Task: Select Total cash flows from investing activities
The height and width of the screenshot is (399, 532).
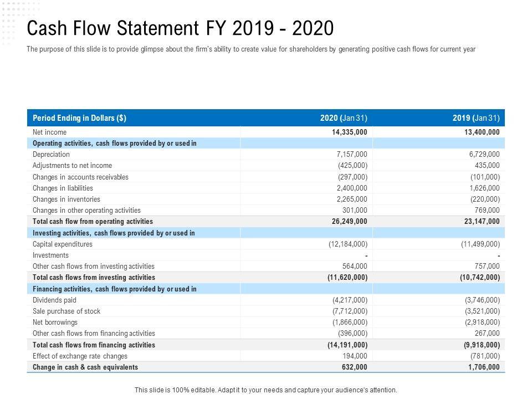Action: pos(94,277)
